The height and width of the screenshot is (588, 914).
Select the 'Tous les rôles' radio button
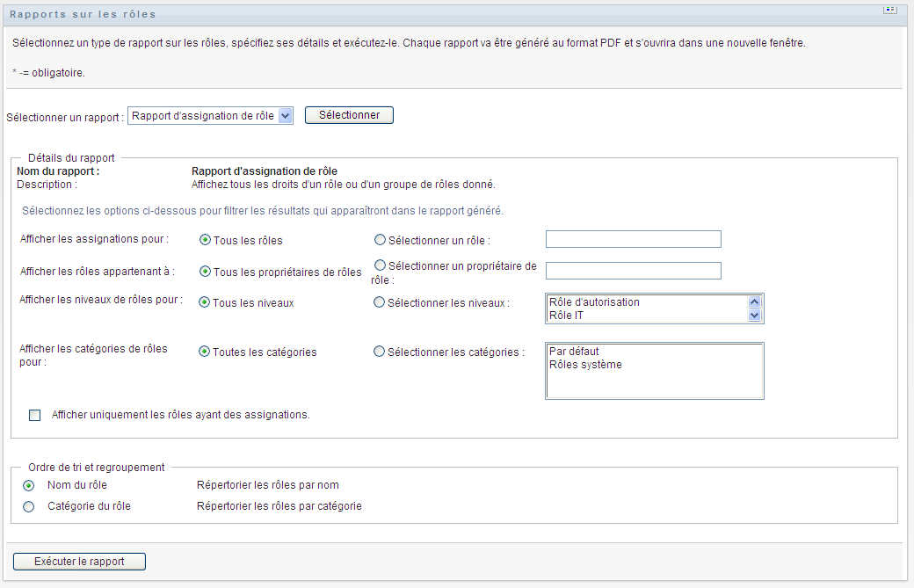[x=205, y=240]
